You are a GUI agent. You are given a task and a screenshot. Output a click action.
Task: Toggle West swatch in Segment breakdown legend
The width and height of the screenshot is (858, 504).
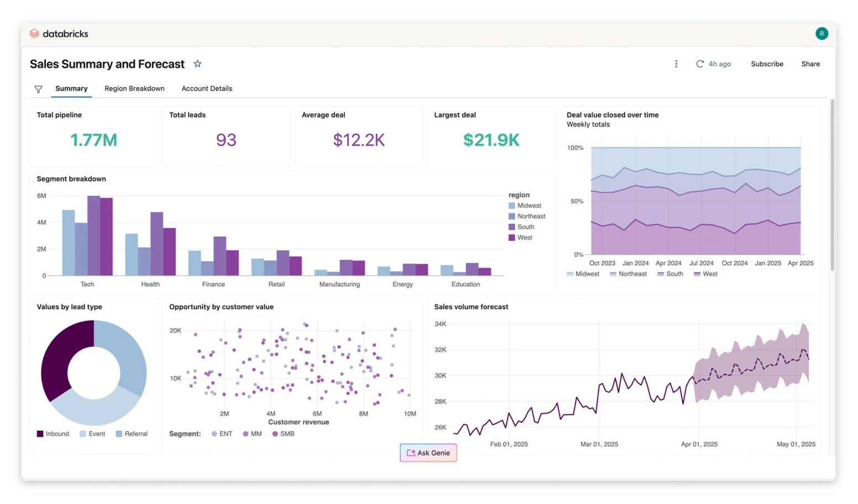pos(511,238)
